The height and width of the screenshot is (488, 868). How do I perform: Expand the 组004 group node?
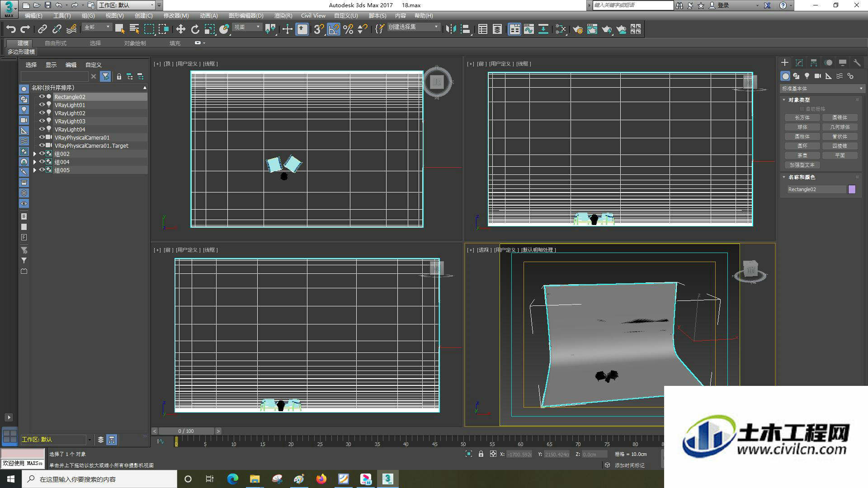point(35,162)
